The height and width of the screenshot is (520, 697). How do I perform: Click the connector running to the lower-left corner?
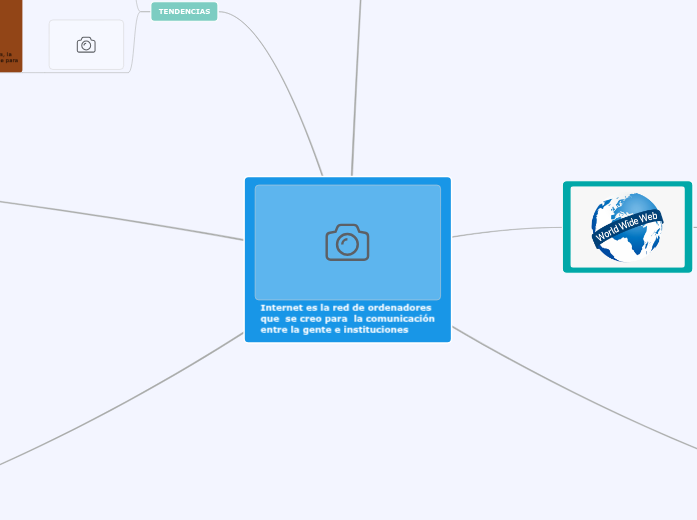coord(120,404)
